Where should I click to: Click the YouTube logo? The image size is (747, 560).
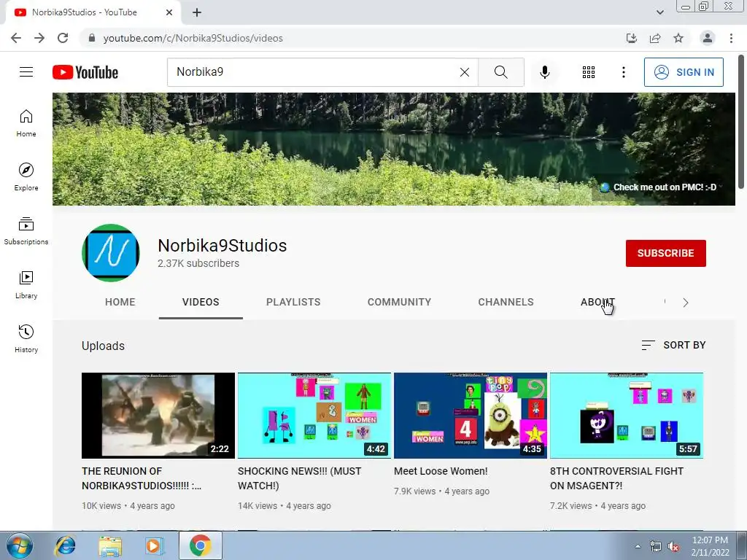85,72
